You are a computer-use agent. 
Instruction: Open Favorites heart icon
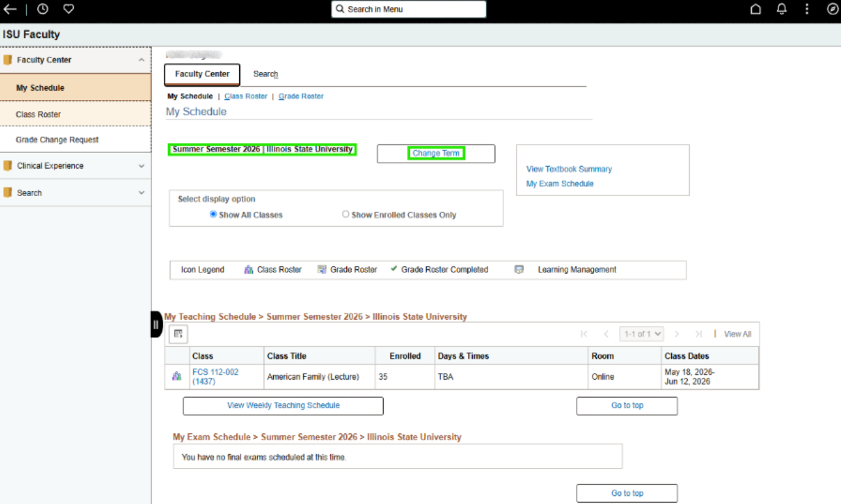pos(69,9)
